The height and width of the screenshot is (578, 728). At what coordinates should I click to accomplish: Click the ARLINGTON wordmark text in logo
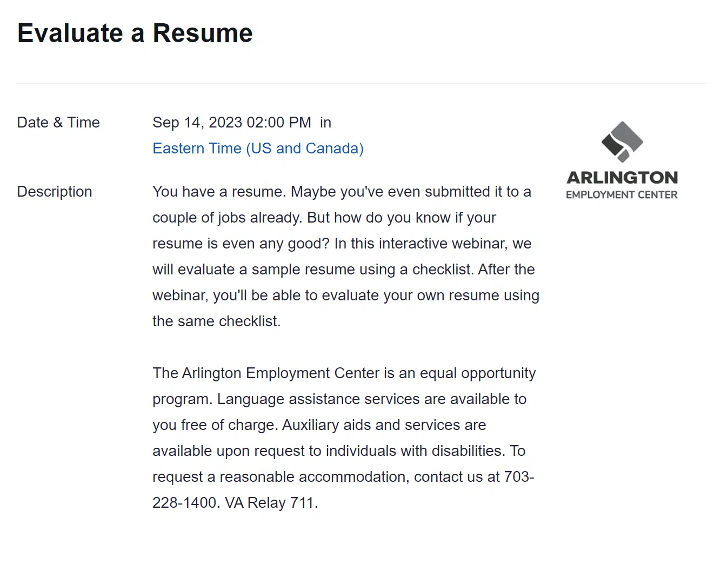622,178
